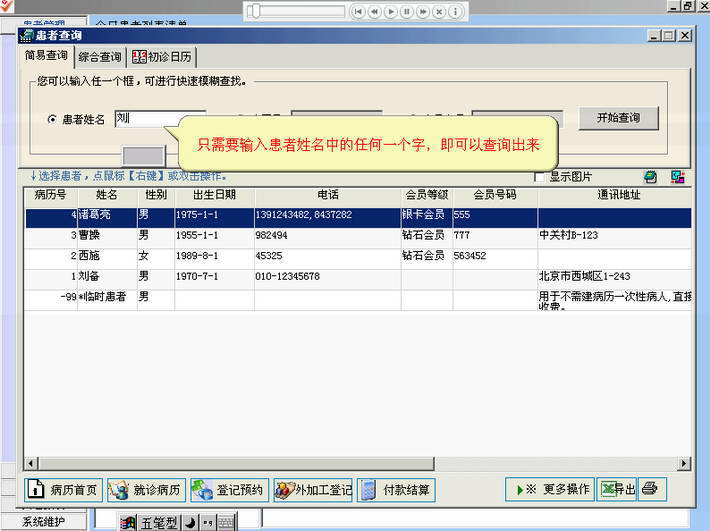Click the 五笔型 input method indicator
This screenshot has height=531, width=710.
pos(159,523)
